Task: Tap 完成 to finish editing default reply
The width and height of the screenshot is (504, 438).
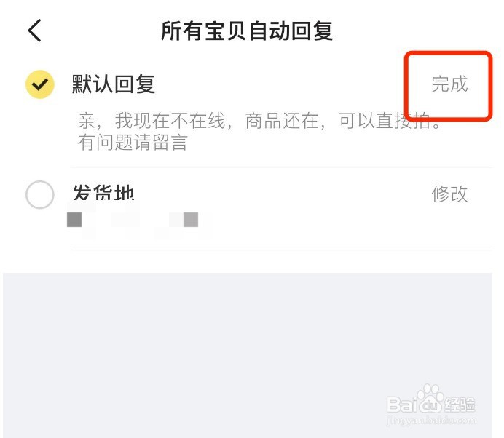Action: tap(449, 84)
